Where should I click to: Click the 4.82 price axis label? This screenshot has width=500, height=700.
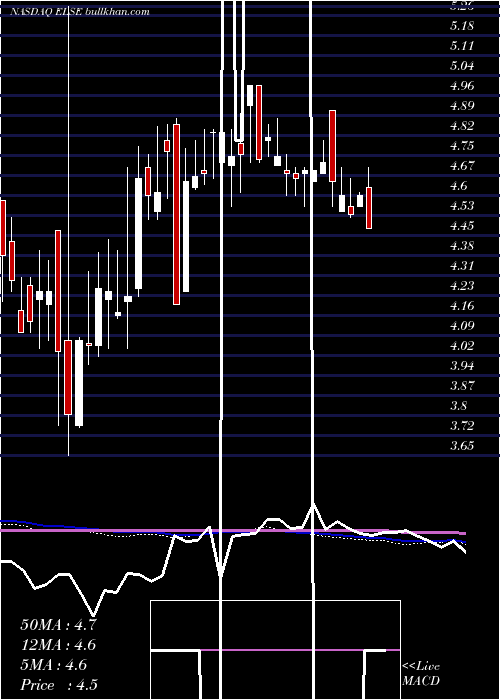pos(462,126)
